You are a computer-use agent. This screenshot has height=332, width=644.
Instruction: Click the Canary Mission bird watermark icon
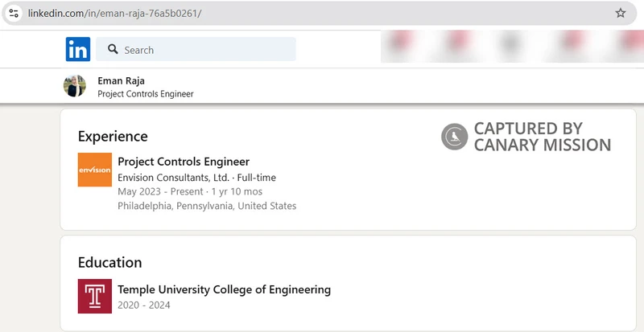(455, 137)
